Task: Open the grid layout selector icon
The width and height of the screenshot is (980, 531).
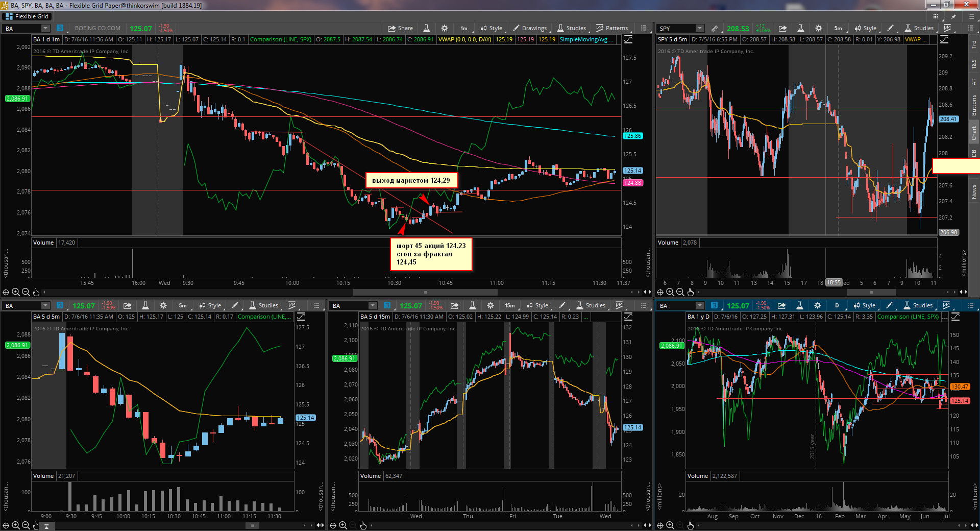Action: [936, 16]
